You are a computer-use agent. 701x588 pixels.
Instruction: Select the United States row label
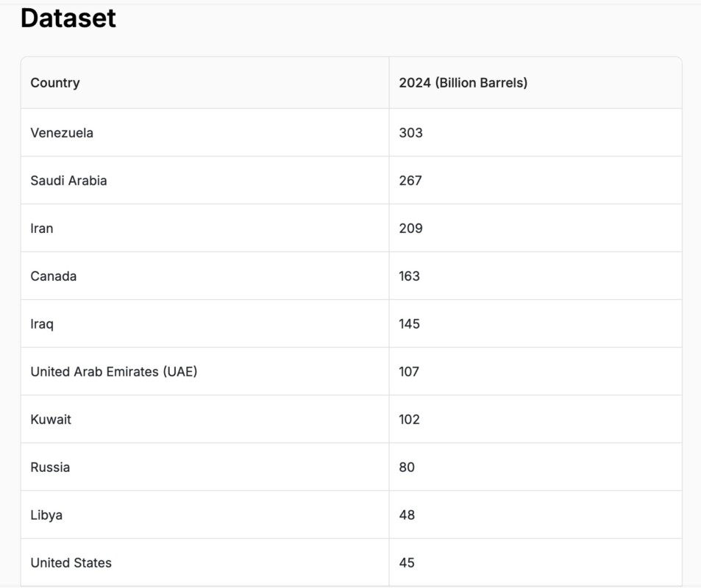71,563
